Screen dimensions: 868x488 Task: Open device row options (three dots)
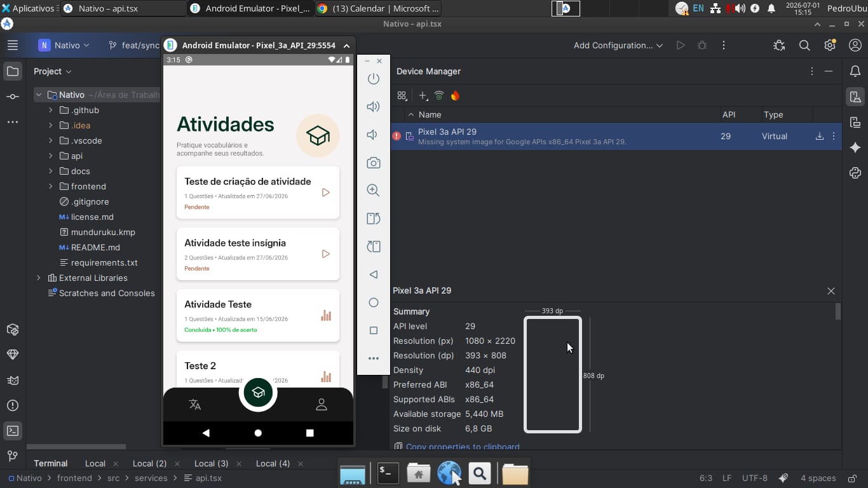click(x=834, y=136)
